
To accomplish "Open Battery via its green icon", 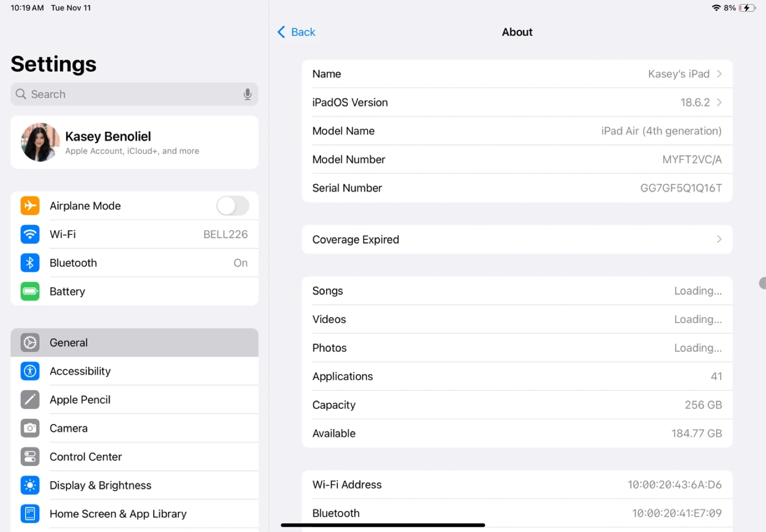I will click(30, 291).
